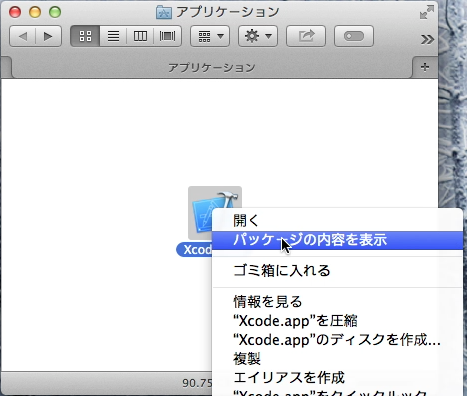Choose 複製 from the context menu
The height and width of the screenshot is (396, 467).
[337, 359]
